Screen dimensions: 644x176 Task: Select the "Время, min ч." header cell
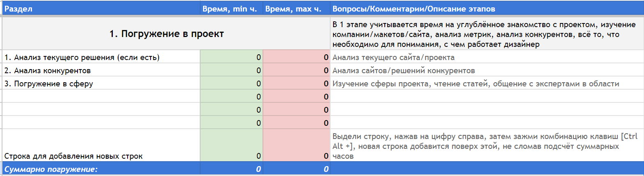point(231,9)
